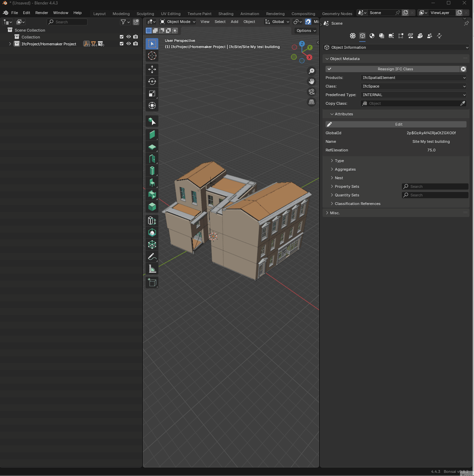474x476 pixels.
Task: Switch to Geometry Nodes workspace tab
Action: pyautogui.click(x=337, y=14)
